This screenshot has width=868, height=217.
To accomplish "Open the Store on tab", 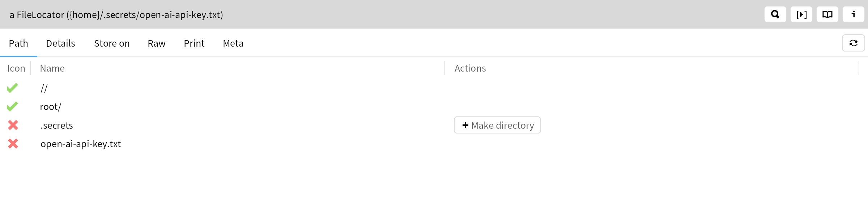I will click(x=112, y=43).
